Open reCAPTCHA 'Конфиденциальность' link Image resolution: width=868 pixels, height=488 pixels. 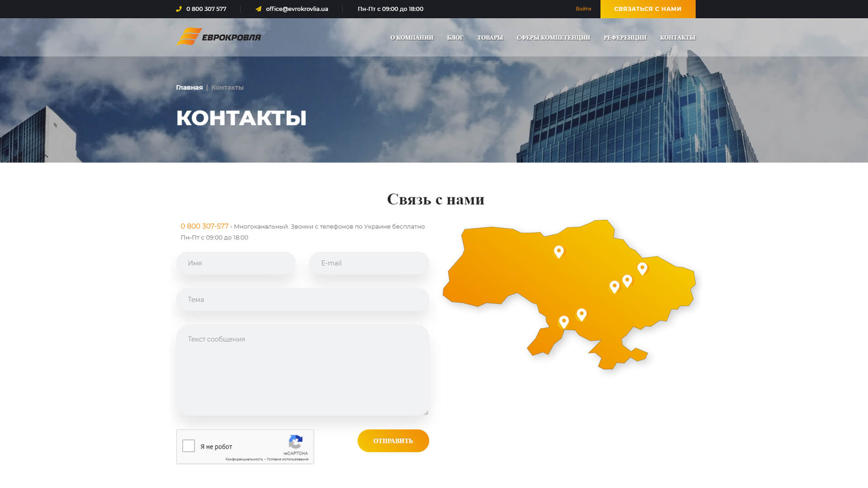(244, 459)
